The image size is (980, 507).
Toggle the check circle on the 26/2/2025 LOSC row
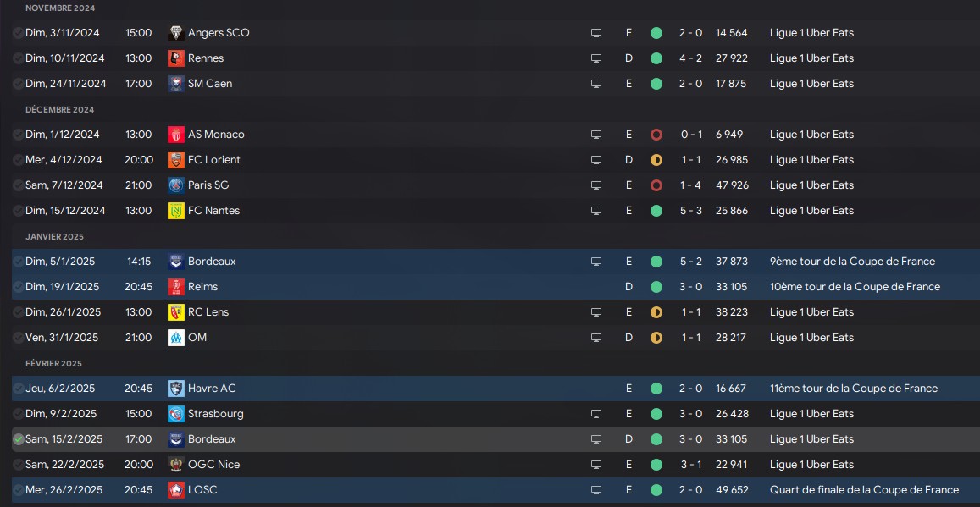point(18,489)
